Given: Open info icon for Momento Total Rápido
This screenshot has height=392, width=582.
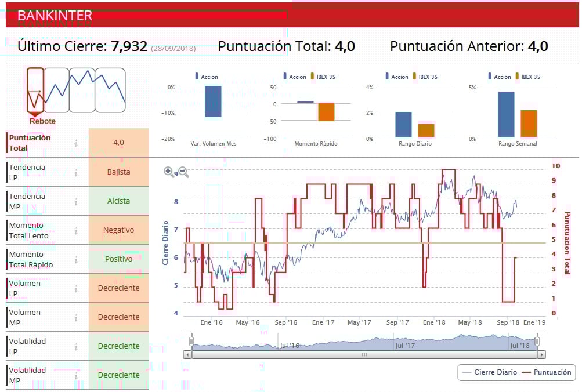Looking at the screenshot, I should click(76, 259).
